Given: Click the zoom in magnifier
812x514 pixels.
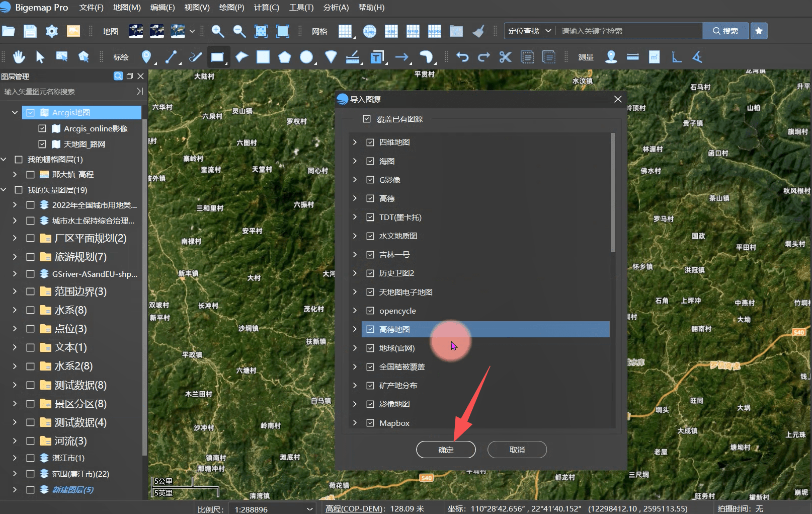Looking at the screenshot, I should click(x=218, y=31).
